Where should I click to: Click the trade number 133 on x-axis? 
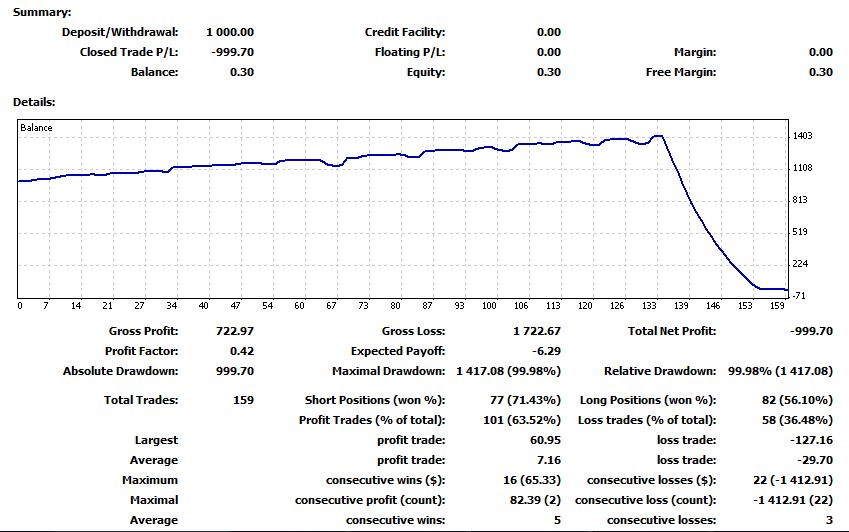click(649, 306)
